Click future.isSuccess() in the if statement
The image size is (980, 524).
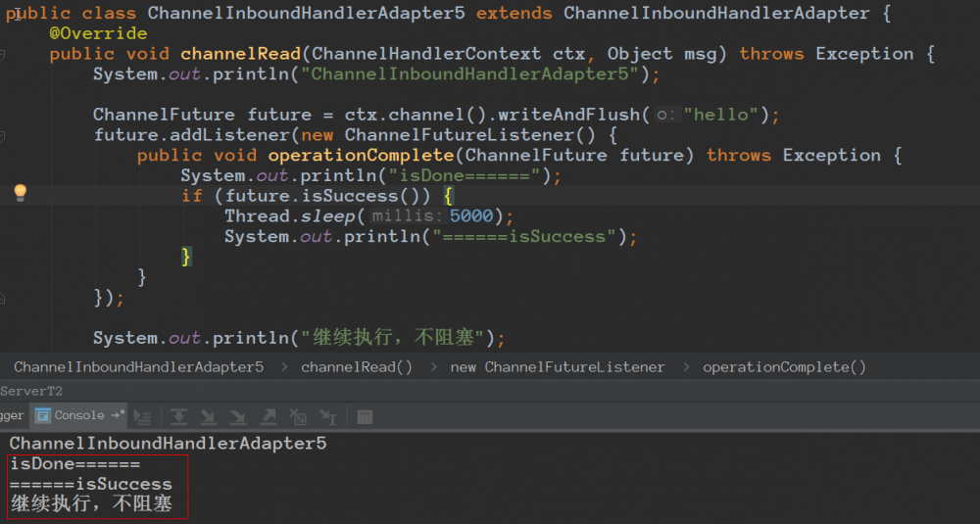click(x=321, y=196)
